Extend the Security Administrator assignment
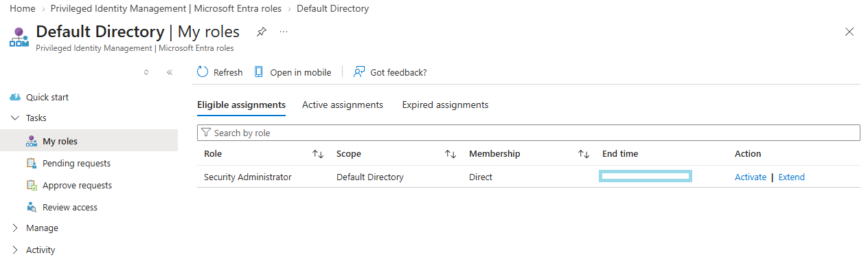The image size is (868, 273). pos(791,177)
